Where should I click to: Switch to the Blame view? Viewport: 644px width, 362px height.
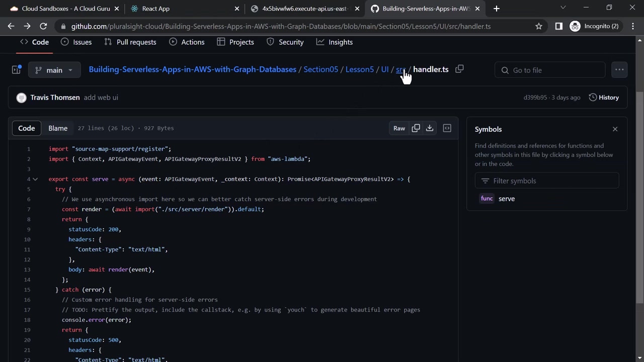coord(58,128)
